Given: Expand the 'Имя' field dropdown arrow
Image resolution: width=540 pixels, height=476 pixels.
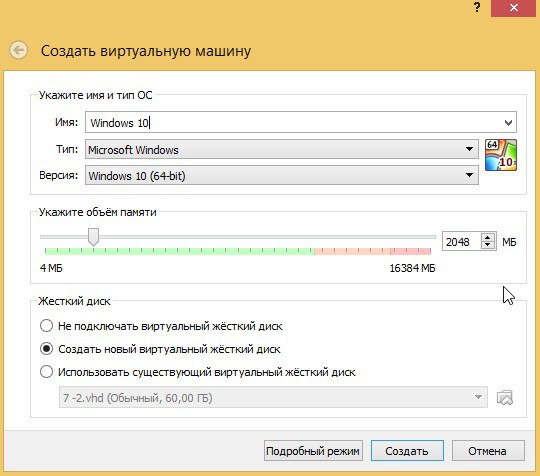Looking at the screenshot, I should [x=508, y=123].
